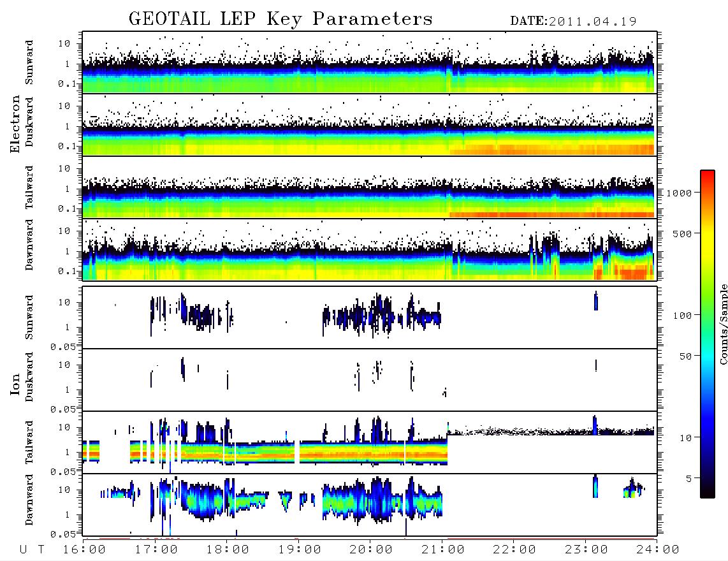Click the Electron "Sunward" panel label
The height and width of the screenshot is (561, 728).
coord(29,62)
